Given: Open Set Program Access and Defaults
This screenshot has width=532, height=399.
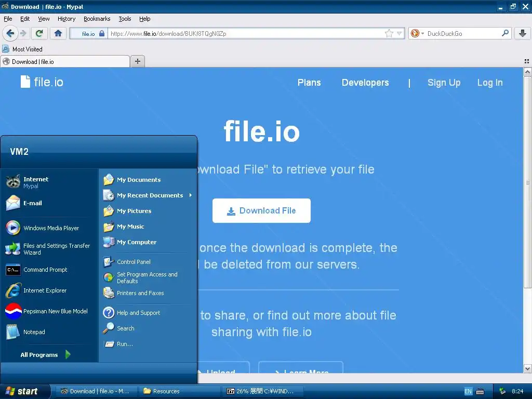Looking at the screenshot, I should pyautogui.click(x=148, y=277).
